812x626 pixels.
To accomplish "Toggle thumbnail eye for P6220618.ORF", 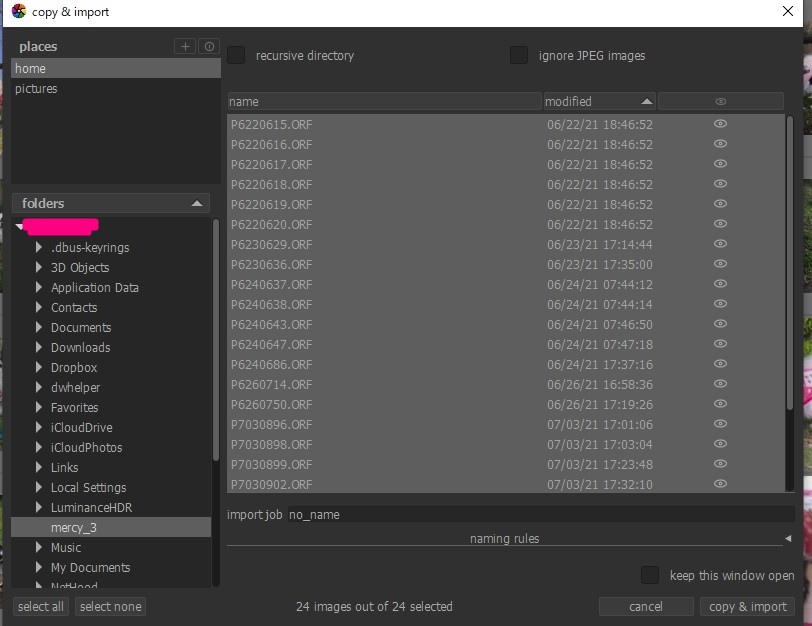I will pos(720,184).
